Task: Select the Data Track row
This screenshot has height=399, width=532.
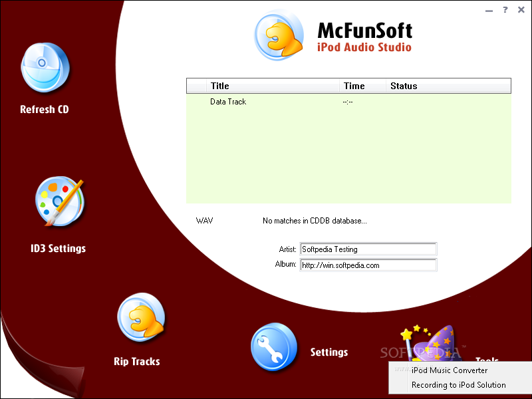Action: pos(348,102)
